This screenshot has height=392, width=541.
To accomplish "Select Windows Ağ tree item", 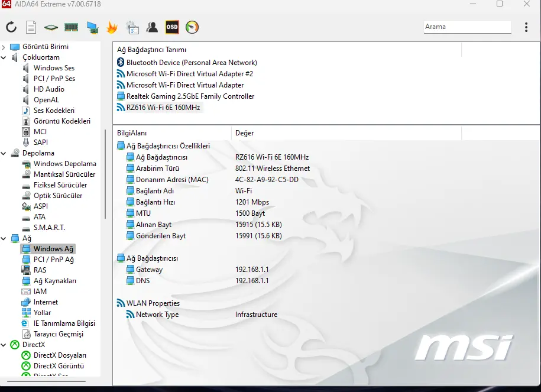I will (53, 249).
